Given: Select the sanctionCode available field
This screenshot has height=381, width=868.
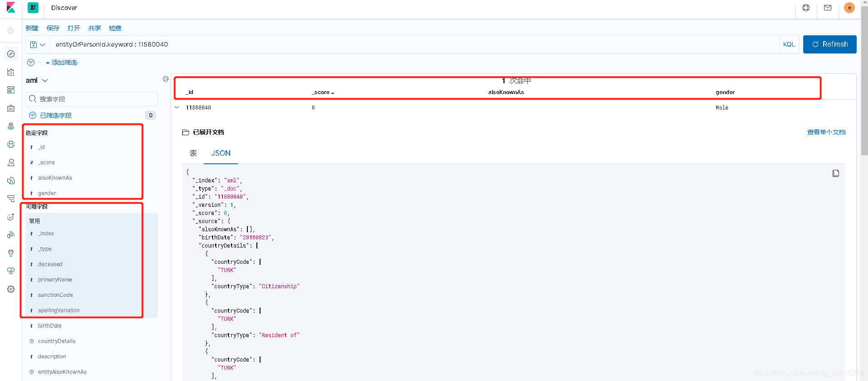Looking at the screenshot, I should pyautogui.click(x=55, y=295).
